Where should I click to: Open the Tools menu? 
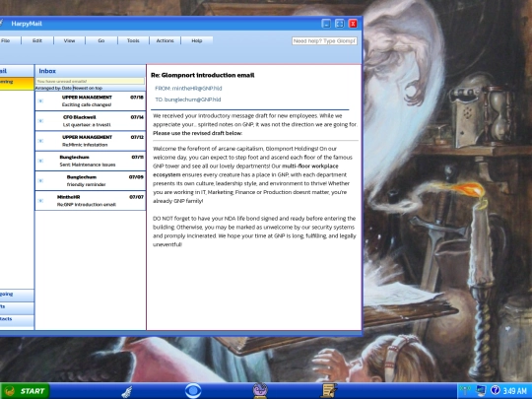click(133, 40)
